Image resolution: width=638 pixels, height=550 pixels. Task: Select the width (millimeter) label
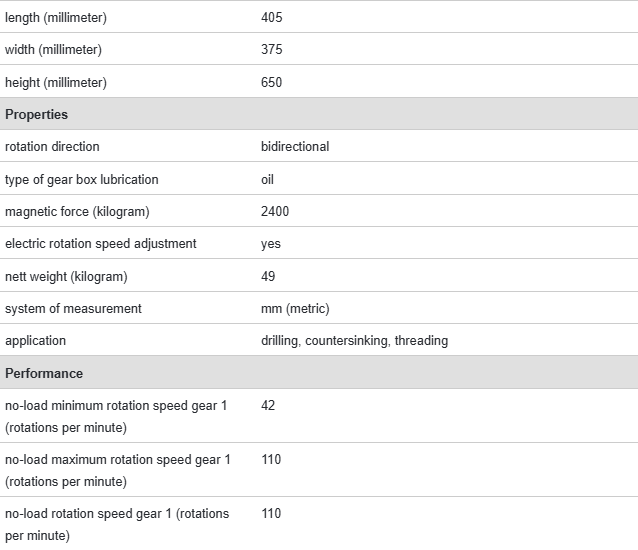coord(53,50)
